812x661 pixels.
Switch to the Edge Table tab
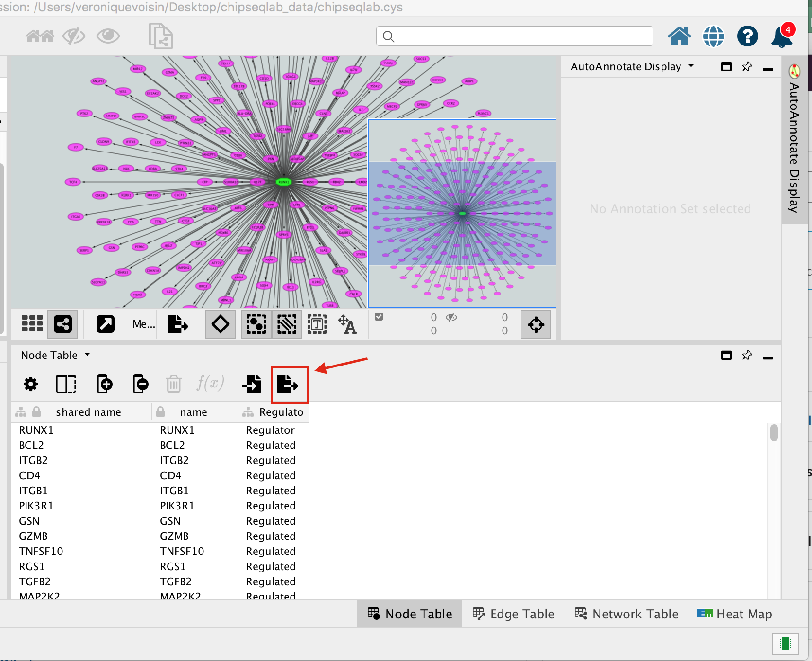[x=513, y=614]
